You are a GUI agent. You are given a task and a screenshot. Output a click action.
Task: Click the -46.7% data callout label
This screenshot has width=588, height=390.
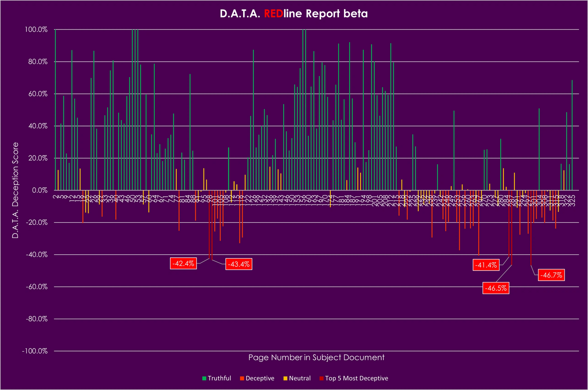pos(551,275)
